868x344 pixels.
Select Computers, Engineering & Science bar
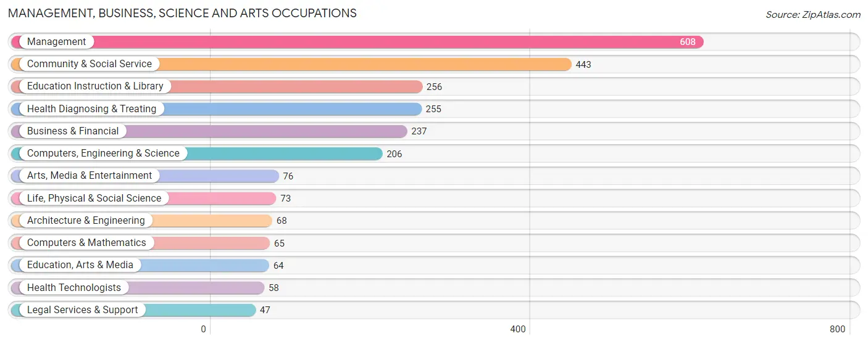click(197, 154)
